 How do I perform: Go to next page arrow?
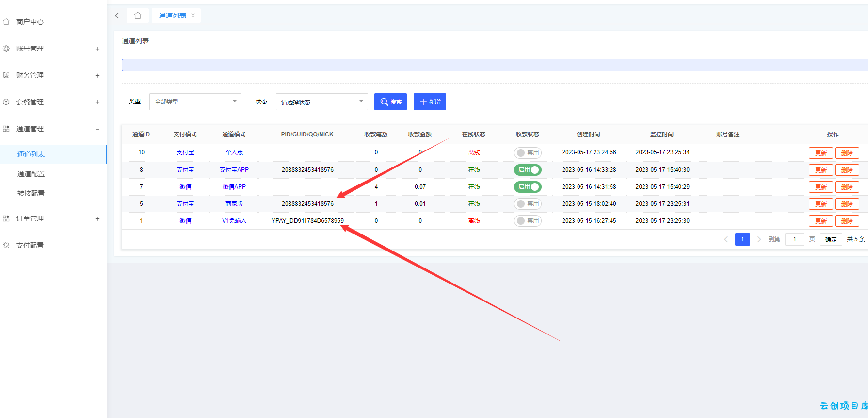pos(759,239)
